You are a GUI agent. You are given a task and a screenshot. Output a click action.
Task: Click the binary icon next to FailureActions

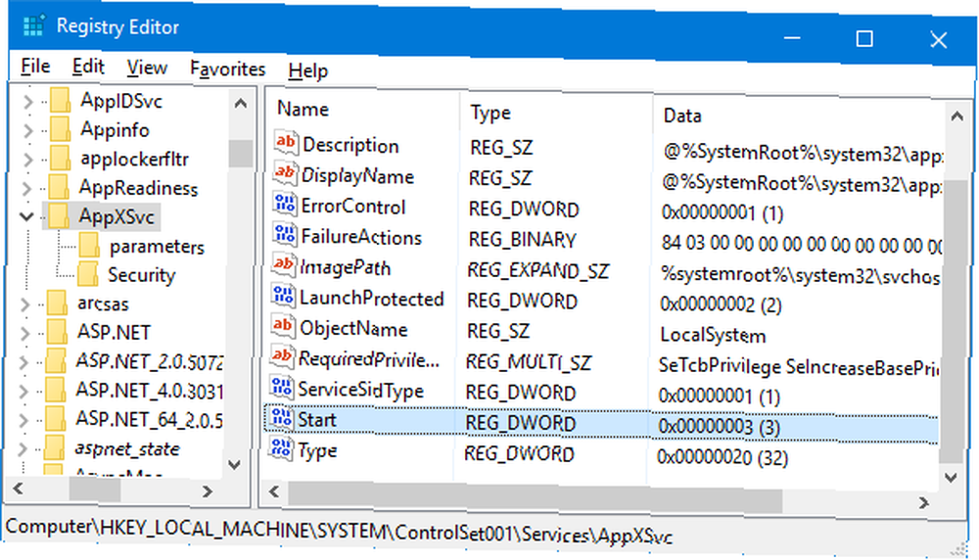click(284, 235)
